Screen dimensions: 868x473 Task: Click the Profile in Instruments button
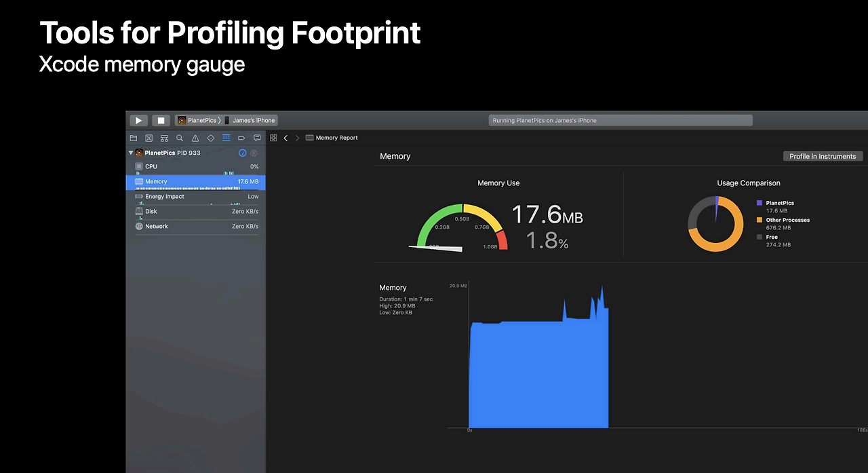point(823,156)
